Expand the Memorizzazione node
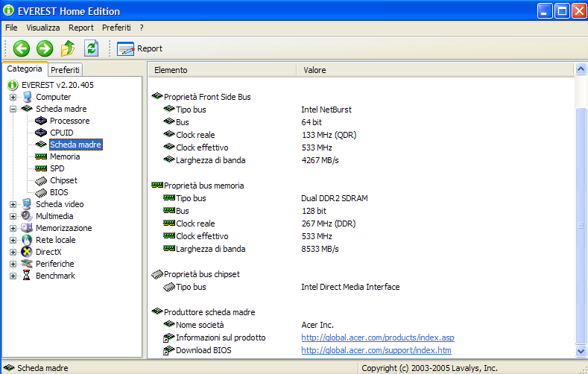The width and height of the screenshot is (588, 374). 13,228
